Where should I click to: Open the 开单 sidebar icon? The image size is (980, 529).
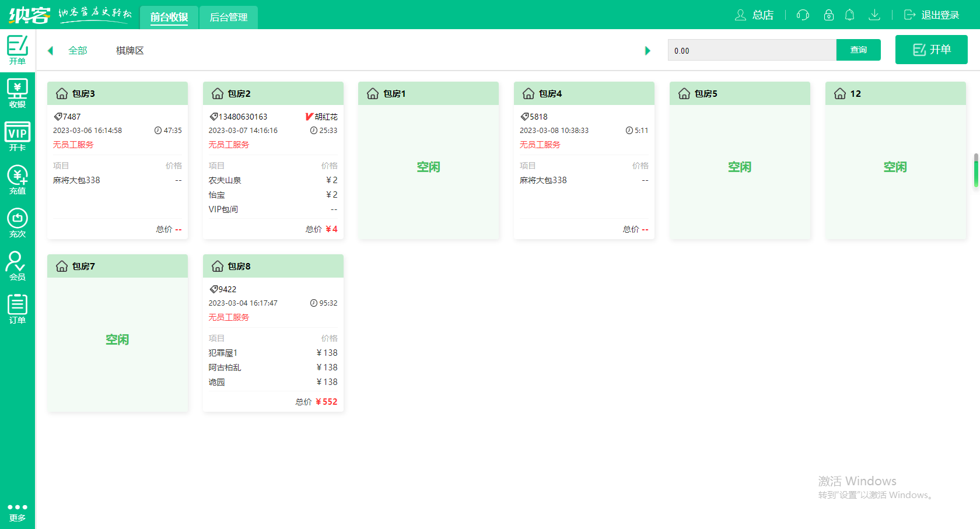coord(17,50)
